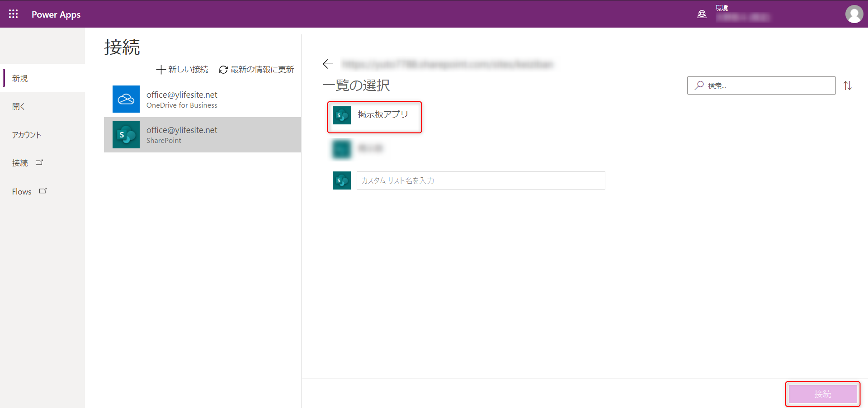Click the 接続 connect button

click(x=823, y=394)
